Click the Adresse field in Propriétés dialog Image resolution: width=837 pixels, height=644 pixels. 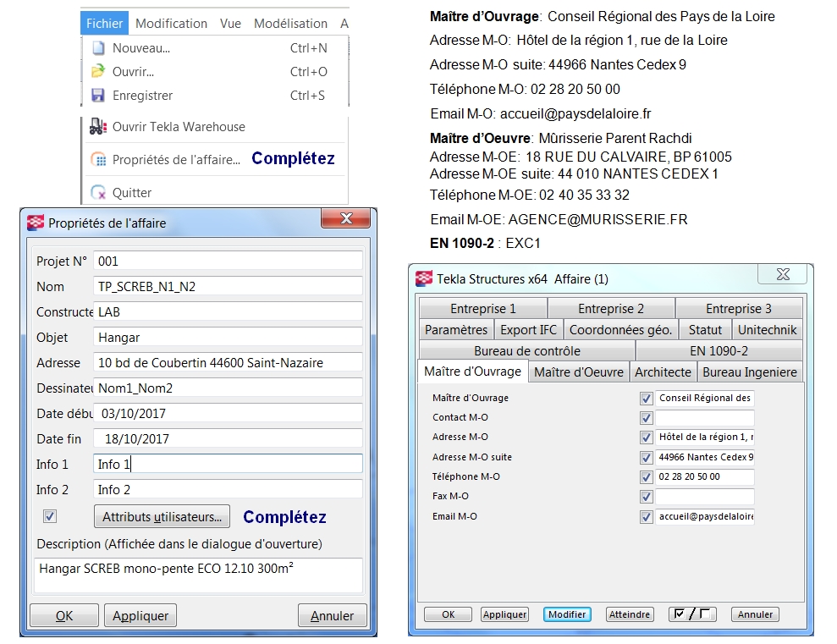point(228,363)
